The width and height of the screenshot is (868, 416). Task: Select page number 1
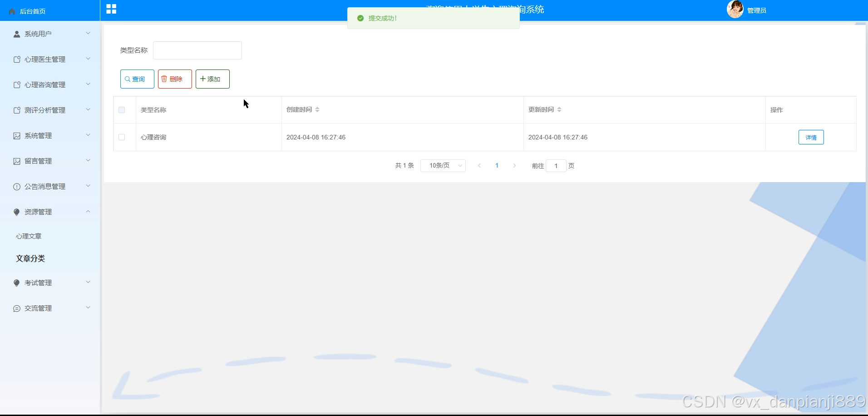point(497,166)
